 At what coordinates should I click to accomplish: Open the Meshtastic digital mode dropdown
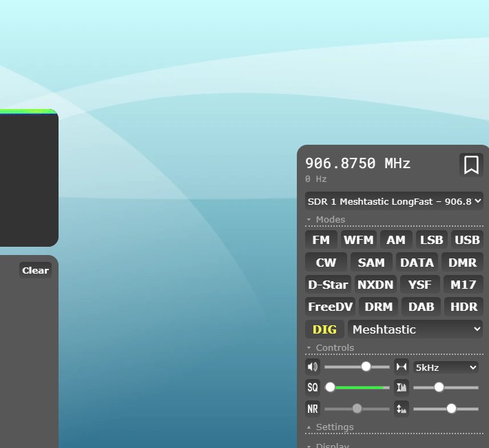click(x=415, y=329)
